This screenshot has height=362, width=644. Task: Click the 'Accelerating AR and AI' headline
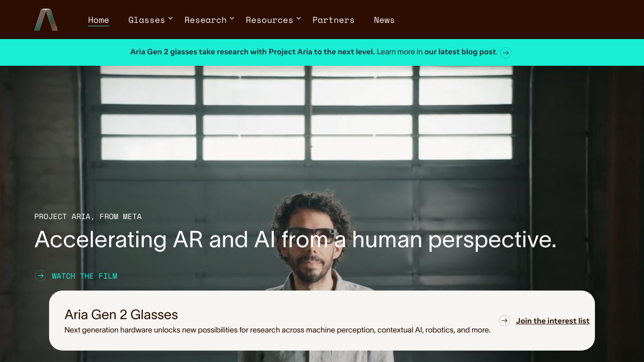(x=295, y=240)
